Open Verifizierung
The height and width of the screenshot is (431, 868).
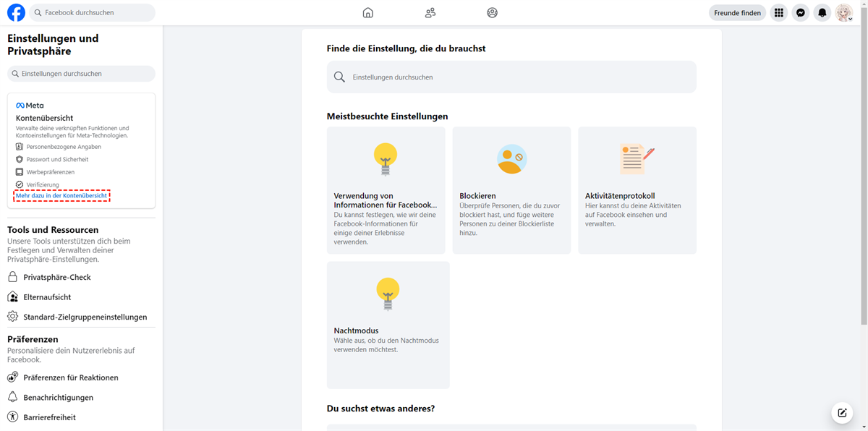click(43, 185)
